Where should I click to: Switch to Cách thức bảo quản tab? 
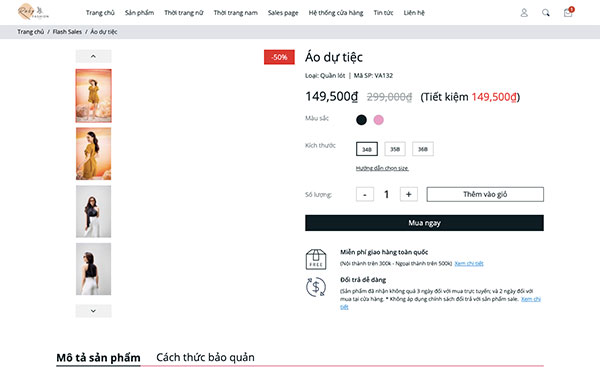click(x=205, y=357)
